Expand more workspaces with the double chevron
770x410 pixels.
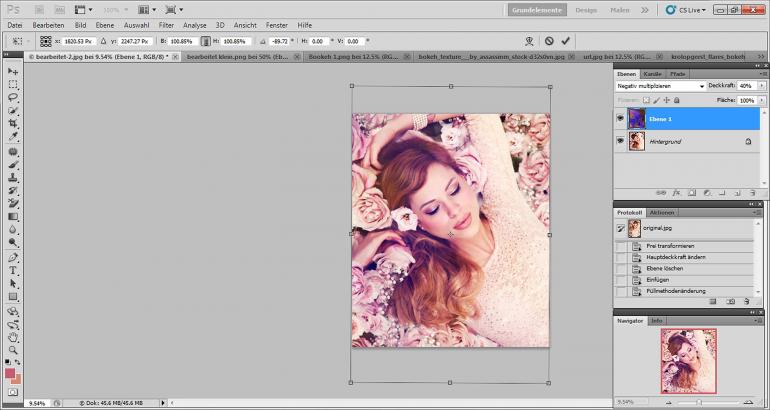tap(645, 10)
